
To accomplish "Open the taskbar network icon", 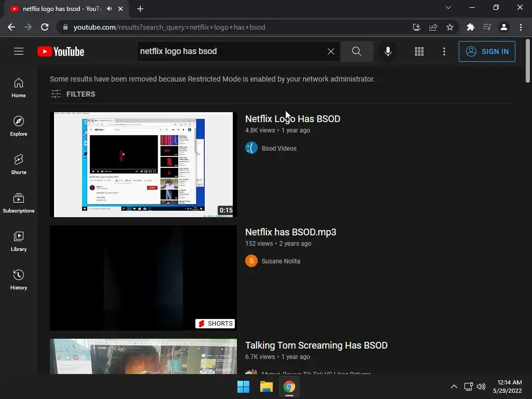I will (469, 387).
